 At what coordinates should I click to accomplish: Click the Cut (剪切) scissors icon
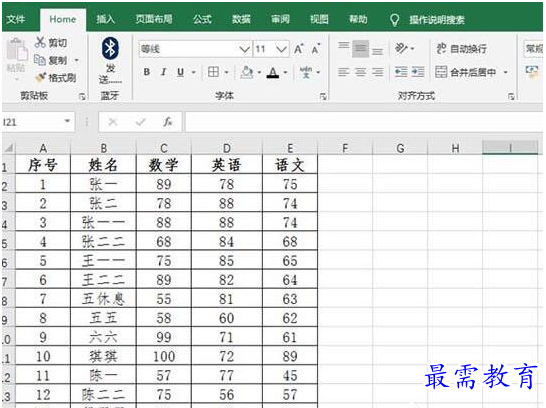40,42
